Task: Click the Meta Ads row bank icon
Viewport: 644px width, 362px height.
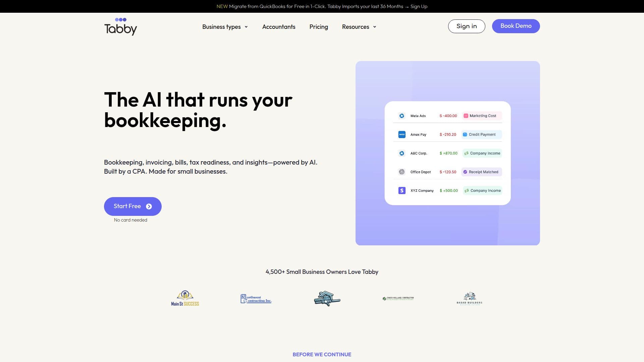Action: [x=401, y=116]
